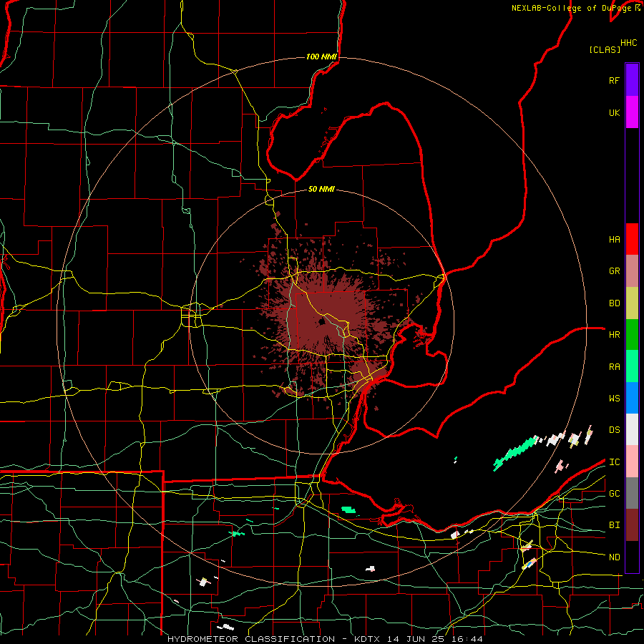Click the 'NEXLAB-College of DuPage' text
Screen dimensions: 644x644
(x=571, y=8)
